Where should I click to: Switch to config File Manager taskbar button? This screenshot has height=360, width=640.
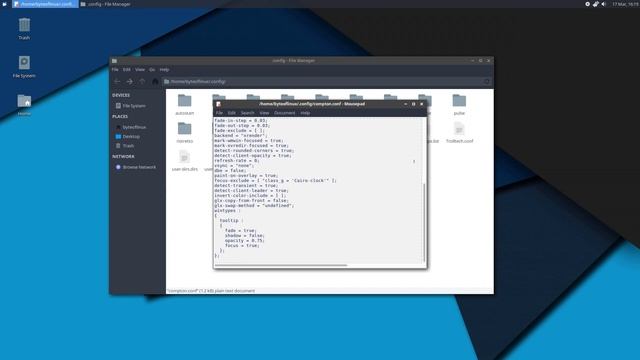tap(105, 4)
